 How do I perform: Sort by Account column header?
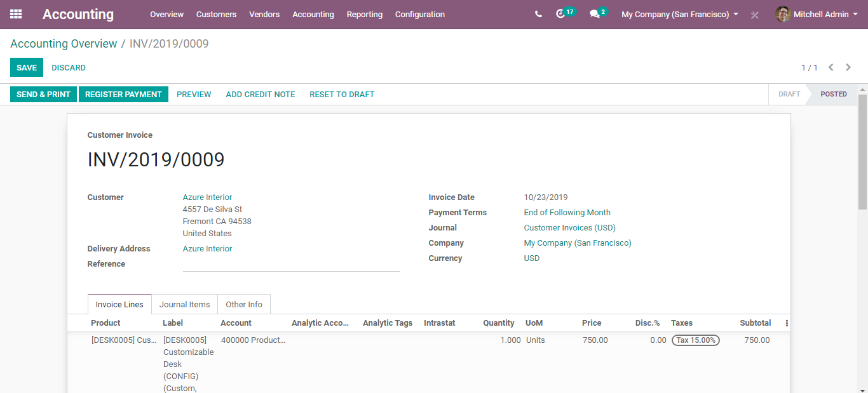[236, 323]
